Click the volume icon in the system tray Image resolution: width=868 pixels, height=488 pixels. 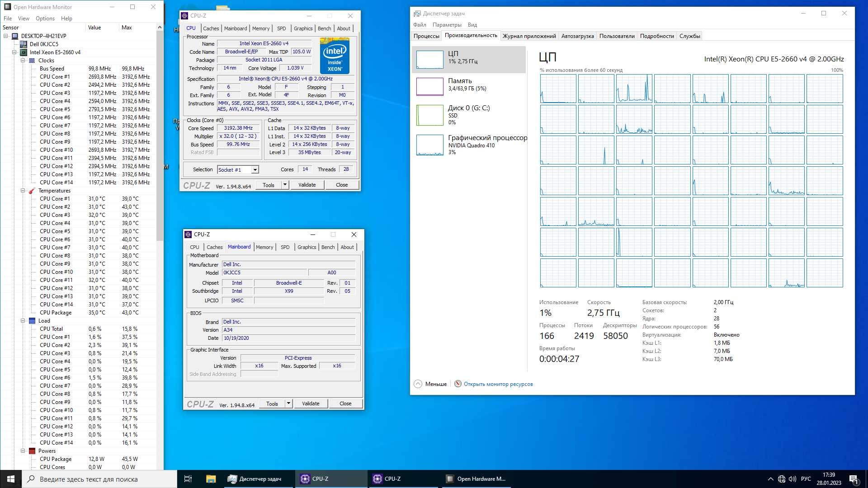pos(792,479)
